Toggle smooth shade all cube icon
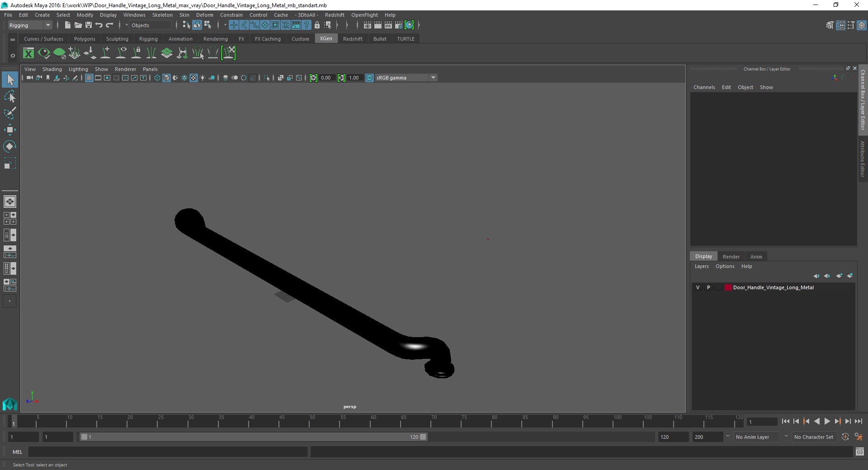Screen dimensions: 868x470 click(x=166, y=78)
